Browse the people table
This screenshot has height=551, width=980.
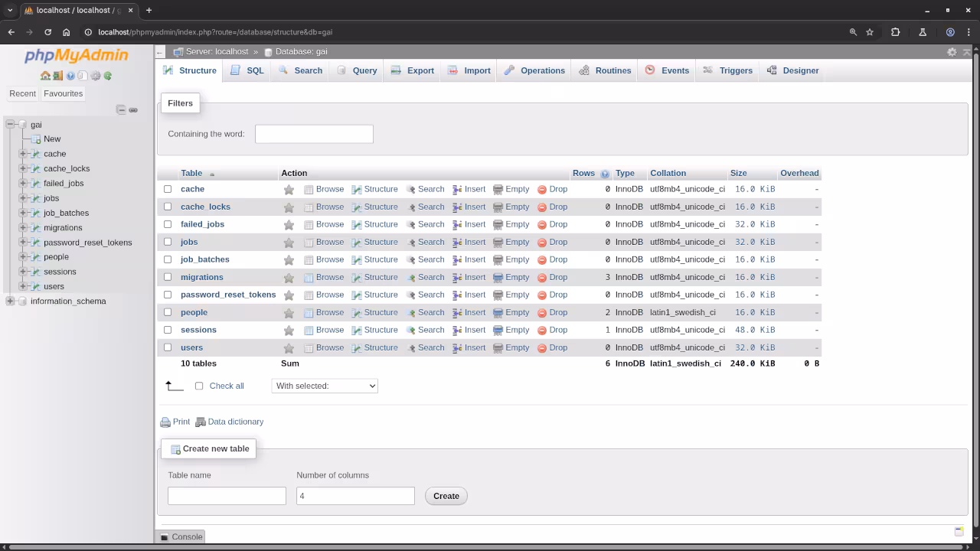(324, 312)
